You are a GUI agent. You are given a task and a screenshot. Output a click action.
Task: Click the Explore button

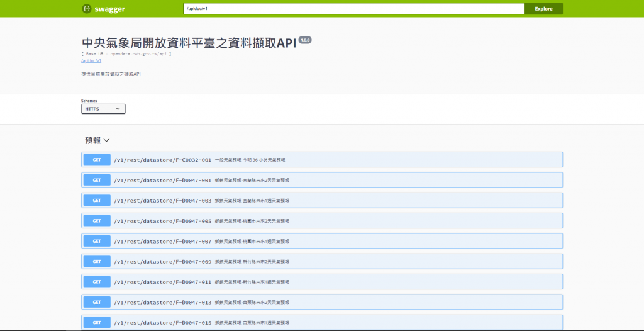(x=543, y=9)
